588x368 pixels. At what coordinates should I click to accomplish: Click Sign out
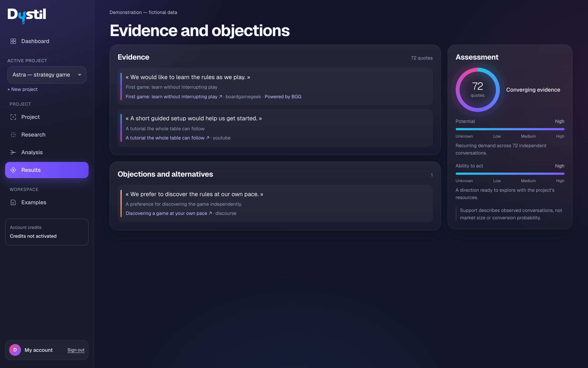point(76,350)
